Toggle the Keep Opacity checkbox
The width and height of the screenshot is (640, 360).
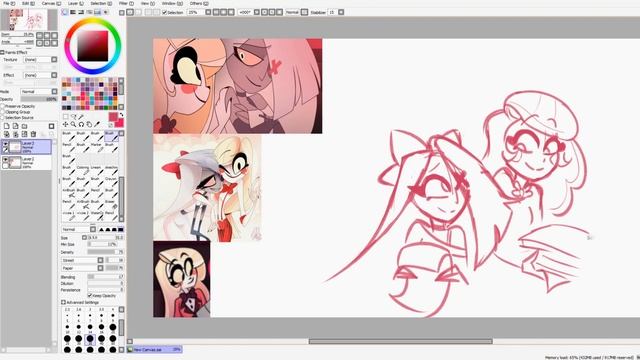pyautogui.click(x=90, y=295)
